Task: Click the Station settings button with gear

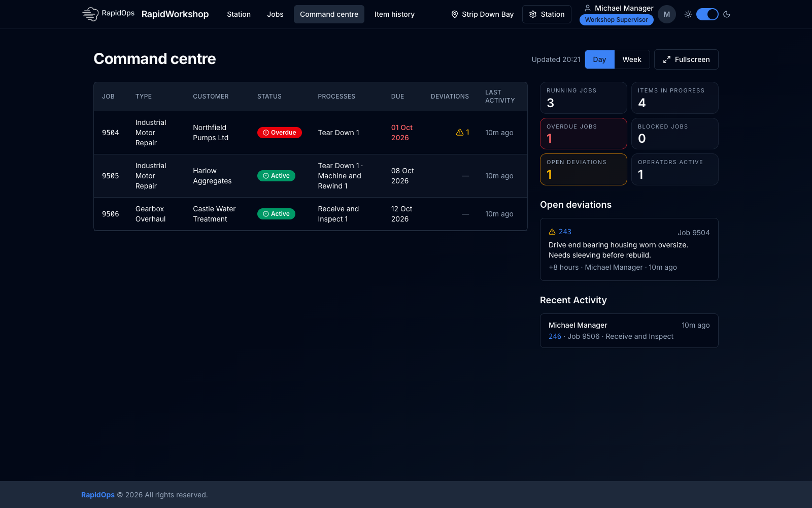Action: point(547,14)
